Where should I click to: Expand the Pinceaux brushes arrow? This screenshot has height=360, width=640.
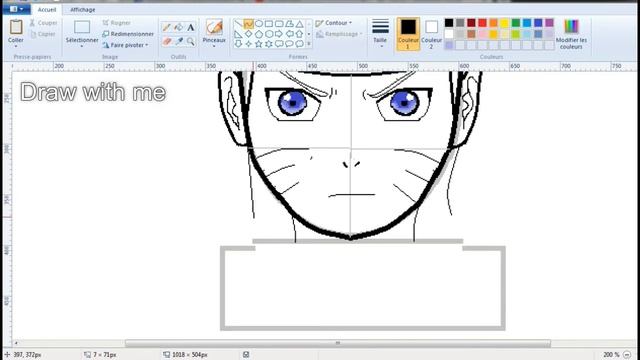214,47
